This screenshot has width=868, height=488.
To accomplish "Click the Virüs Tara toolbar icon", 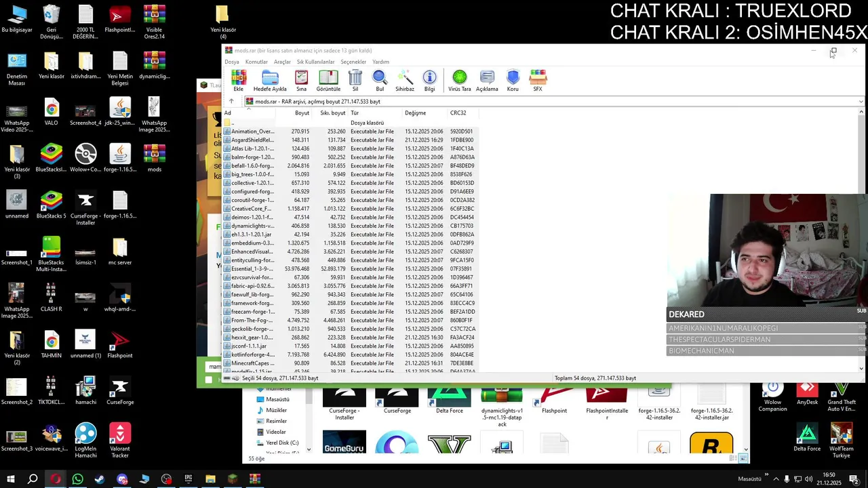I will tap(460, 80).
